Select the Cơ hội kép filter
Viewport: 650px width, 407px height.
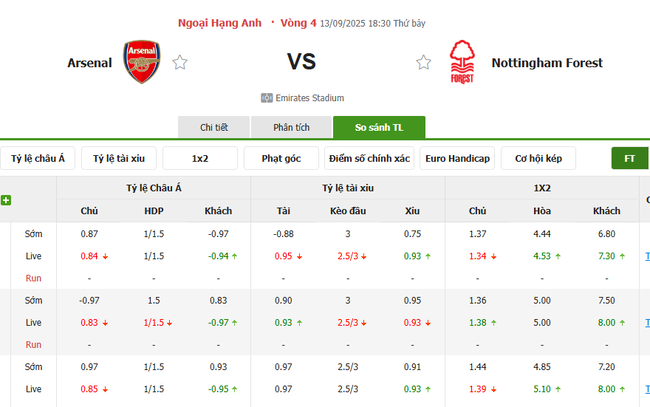(538, 159)
